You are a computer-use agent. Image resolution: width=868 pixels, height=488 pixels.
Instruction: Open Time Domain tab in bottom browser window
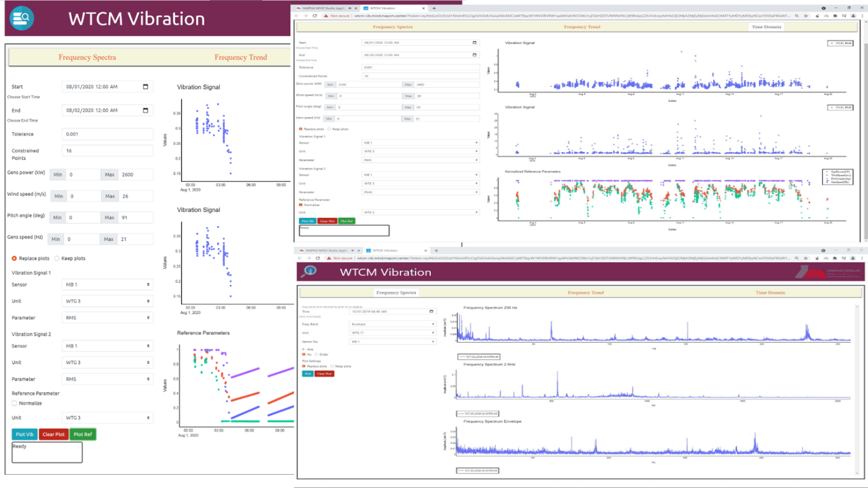(770, 293)
